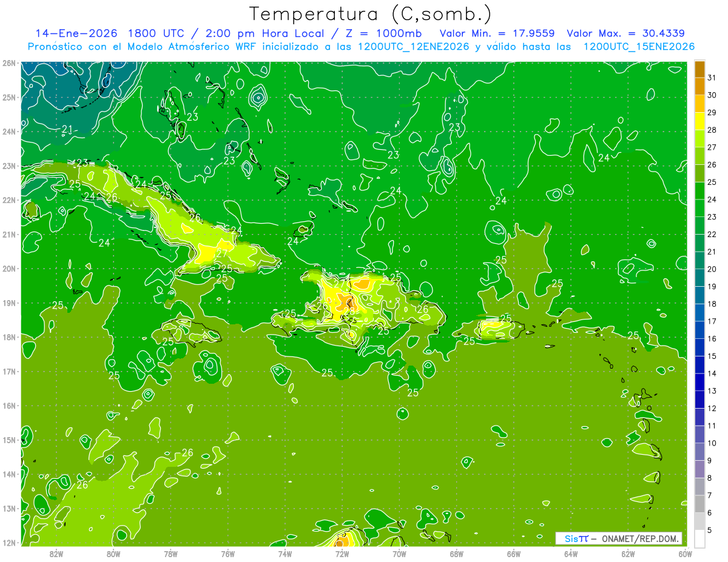Viewport: 728px width, 562px height.
Task: Click the orange legend swatch between 30 and 31
Action: [x=699, y=87]
